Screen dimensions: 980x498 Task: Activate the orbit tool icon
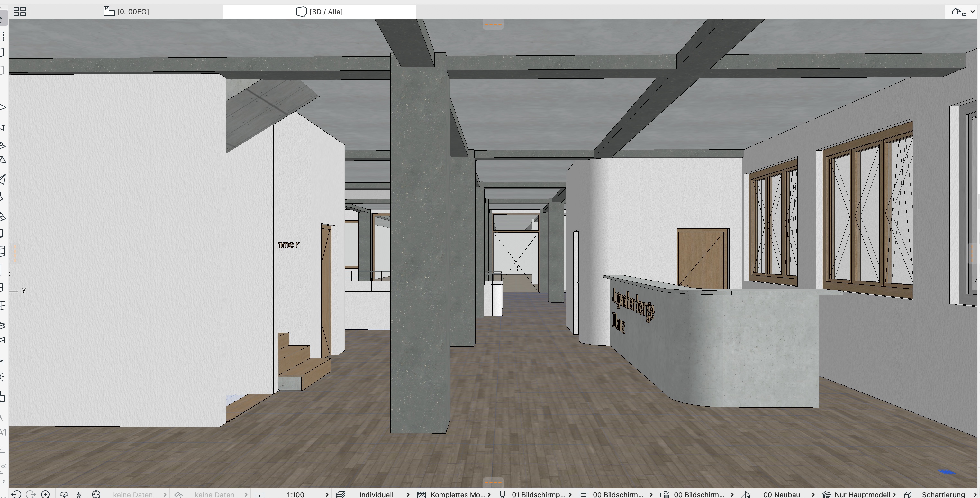click(x=64, y=494)
